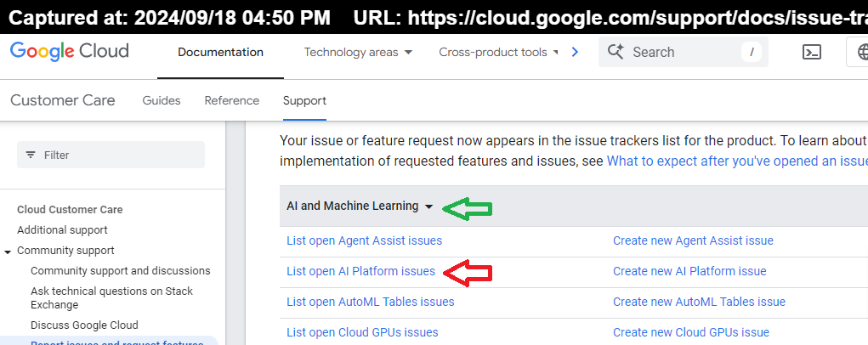
Task: Select the Reference tab
Action: click(231, 100)
